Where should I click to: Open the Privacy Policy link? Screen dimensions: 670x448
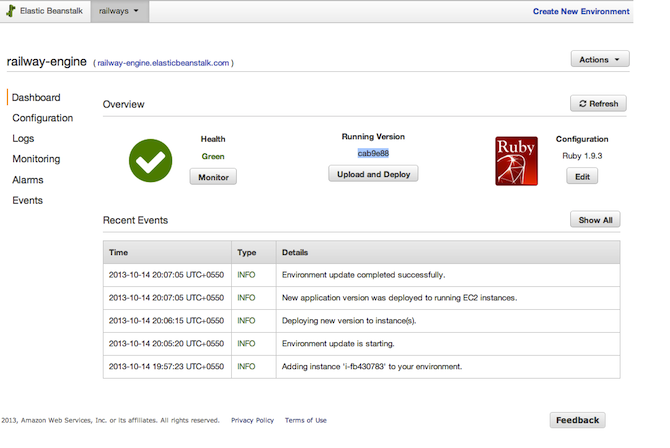pos(252,420)
